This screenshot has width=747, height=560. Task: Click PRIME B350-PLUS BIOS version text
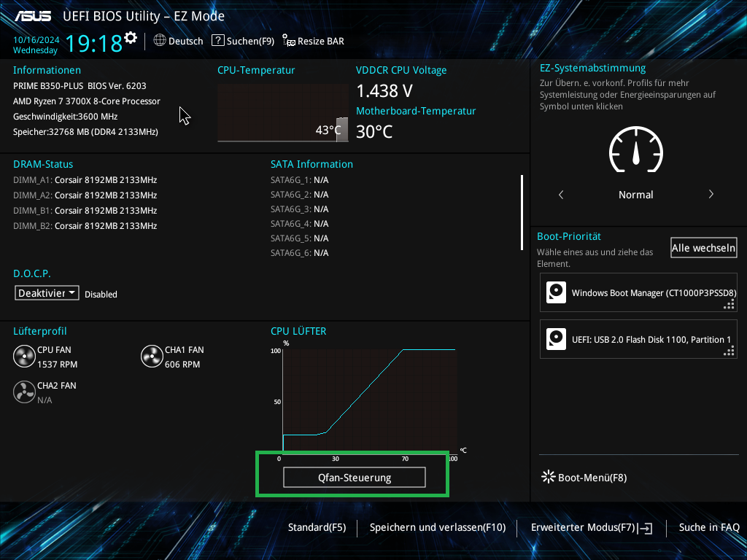coord(80,86)
